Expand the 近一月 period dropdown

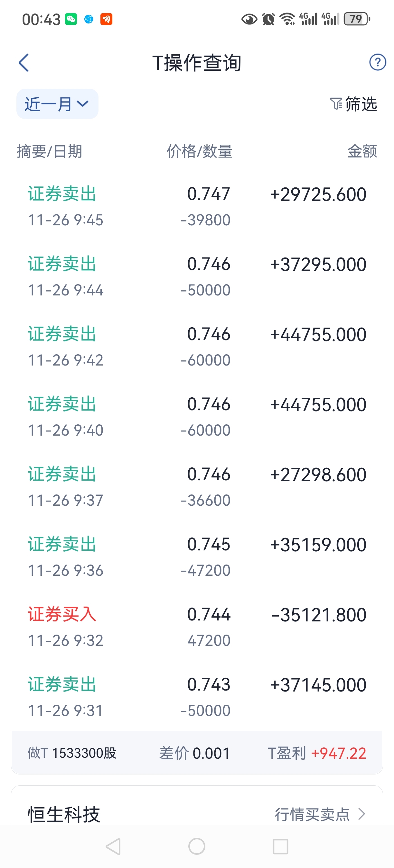[57, 104]
